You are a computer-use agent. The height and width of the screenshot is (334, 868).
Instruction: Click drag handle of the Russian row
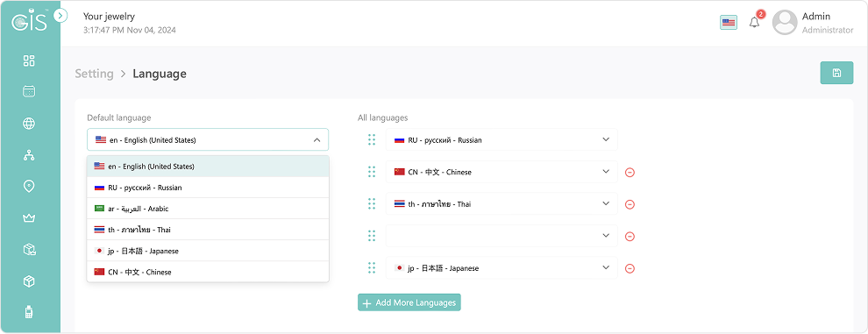tap(372, 139)
